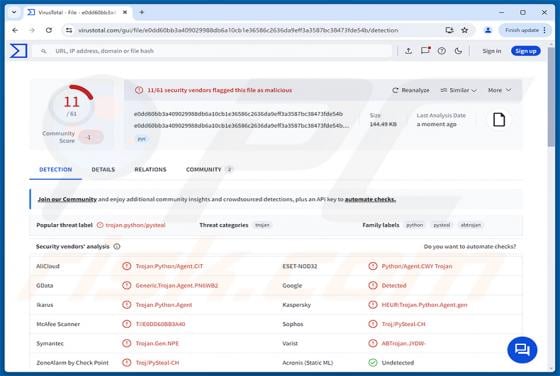This screenshot has height=376, width=560.
Task: Click the python family label tag
Action: click(x=415, y=225)
